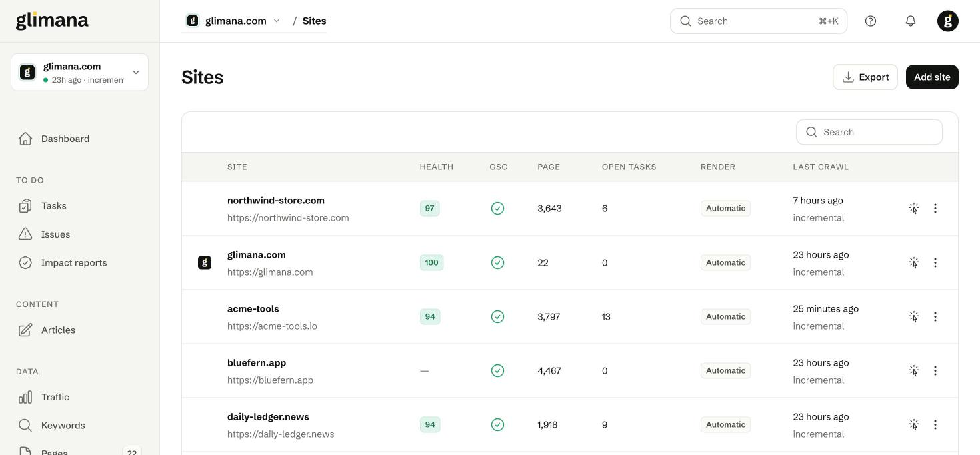Open the user avatar menu
The width and height of the screenshot is (980, 455).
pos(948,21)
